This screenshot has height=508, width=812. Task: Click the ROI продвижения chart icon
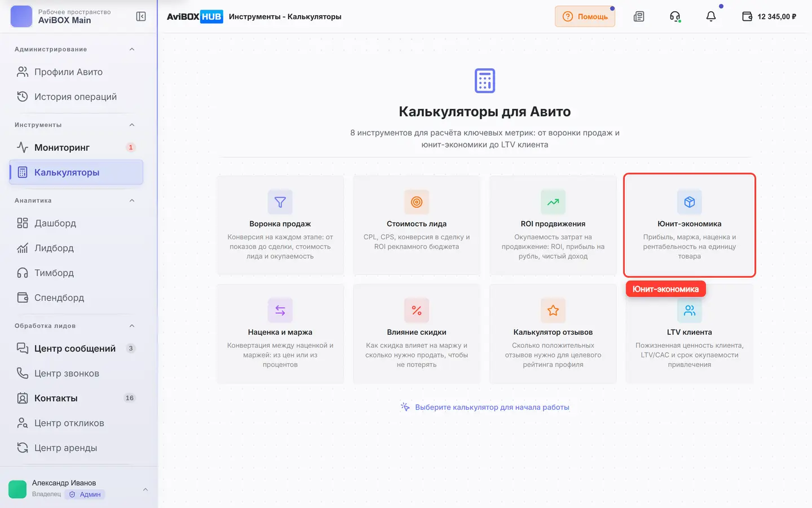point(553,202)
